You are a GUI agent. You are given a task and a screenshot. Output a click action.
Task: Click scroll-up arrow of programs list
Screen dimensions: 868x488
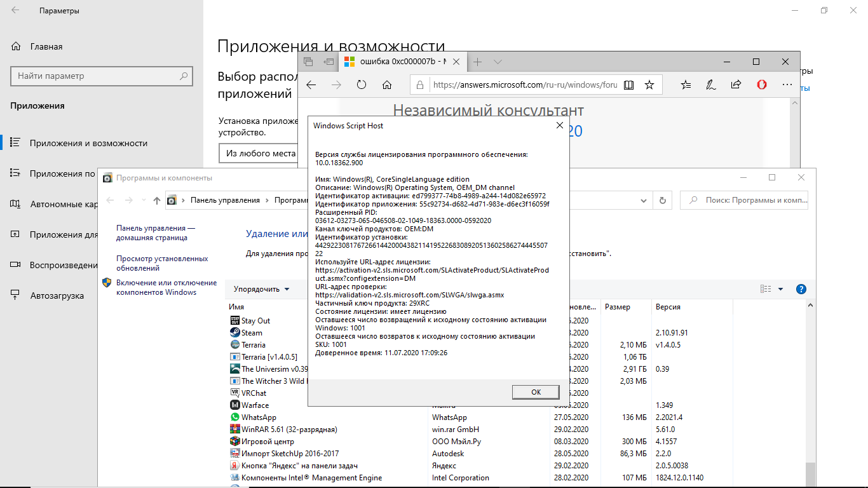[810, 306]
